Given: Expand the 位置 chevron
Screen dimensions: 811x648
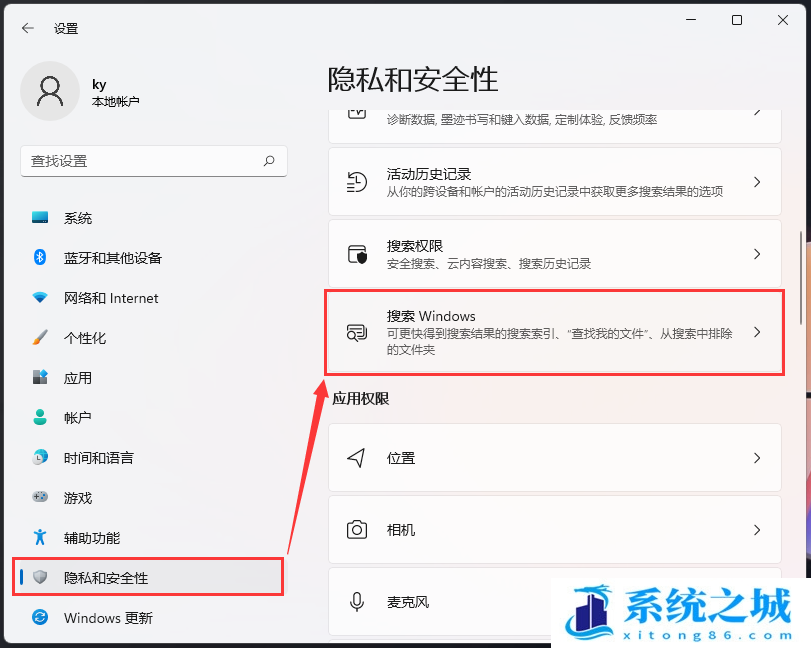Looking at the screenshot, I should 757,458.
